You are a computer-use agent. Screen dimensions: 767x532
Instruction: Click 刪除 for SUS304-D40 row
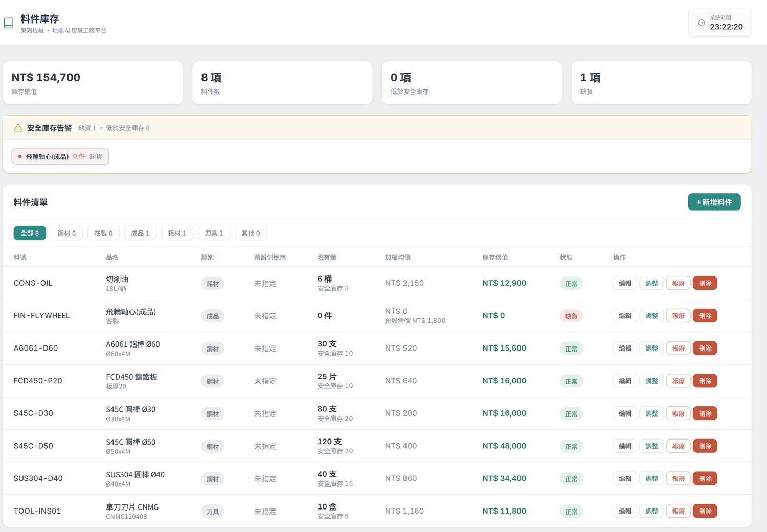[705, 479]
